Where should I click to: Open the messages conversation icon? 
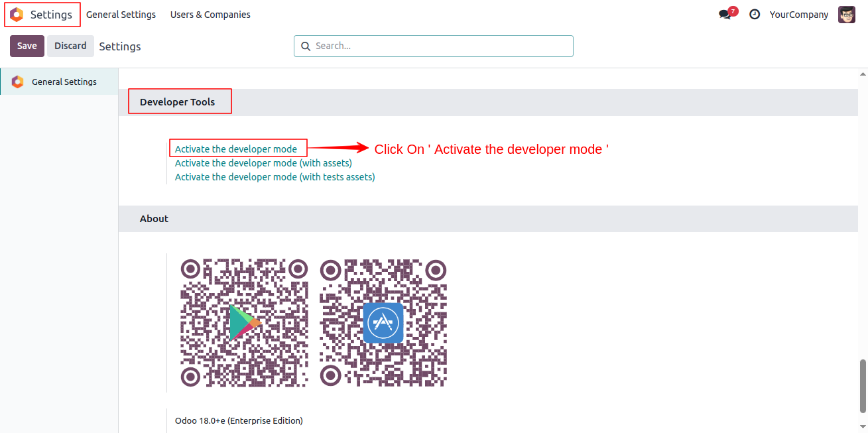tap(725, 15)
